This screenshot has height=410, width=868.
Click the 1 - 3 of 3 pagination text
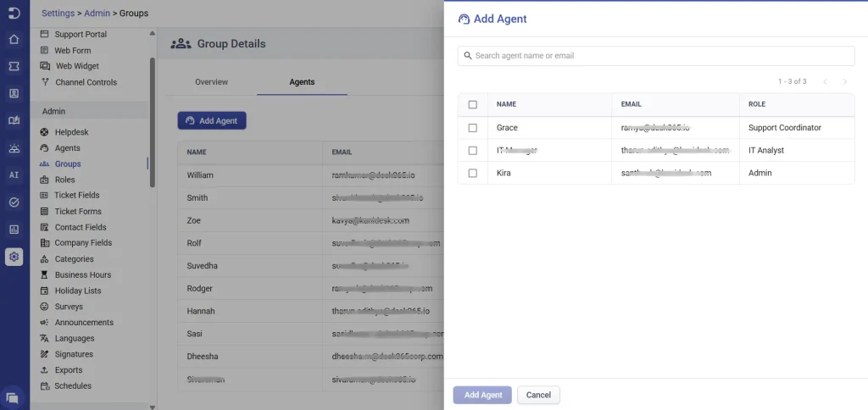click(x=793, y=81)
